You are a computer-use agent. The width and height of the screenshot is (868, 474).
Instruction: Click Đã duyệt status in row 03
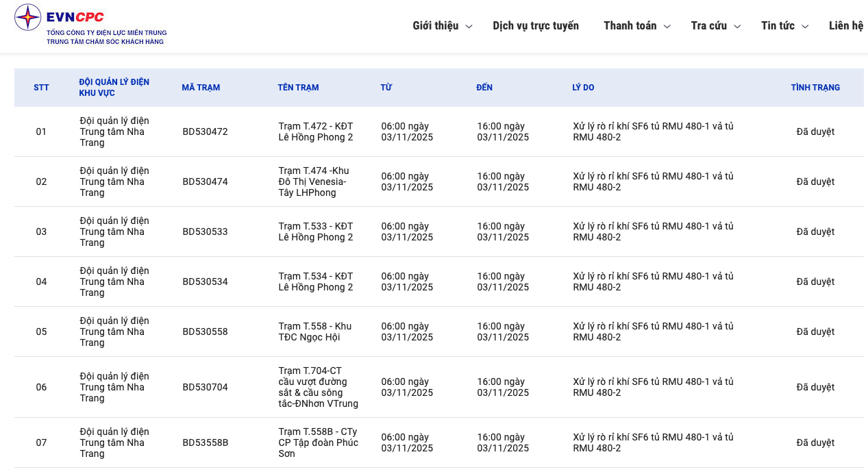pos(815,232)
